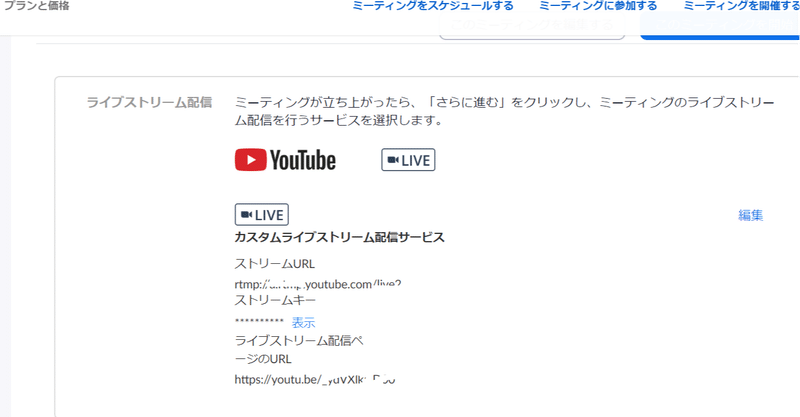
Task: Click the LIVE icon above custom service heading
Action: [x=262, y=215]
